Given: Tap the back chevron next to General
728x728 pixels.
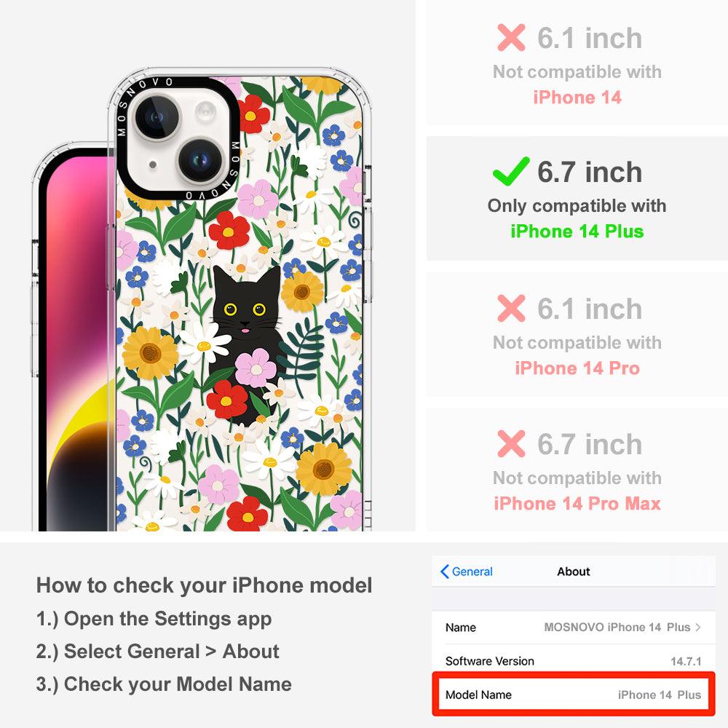Looking at the screenshot, I should [444, 571].
